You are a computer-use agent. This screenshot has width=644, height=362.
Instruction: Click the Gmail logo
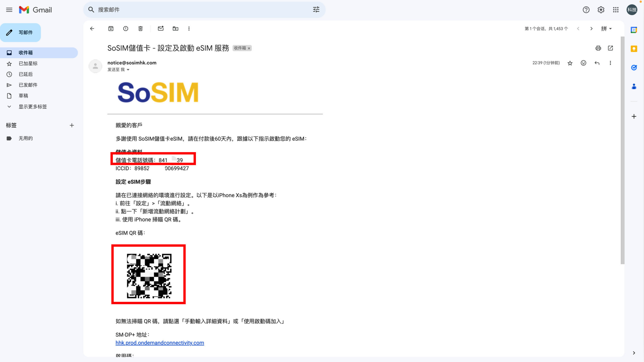click(x=35, y=10)
